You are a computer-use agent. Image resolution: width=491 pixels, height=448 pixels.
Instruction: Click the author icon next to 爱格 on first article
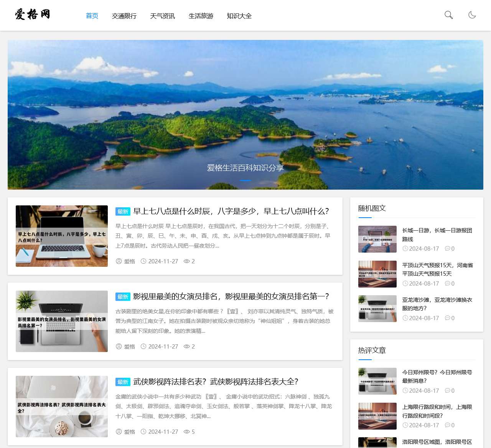pos(119,261)
